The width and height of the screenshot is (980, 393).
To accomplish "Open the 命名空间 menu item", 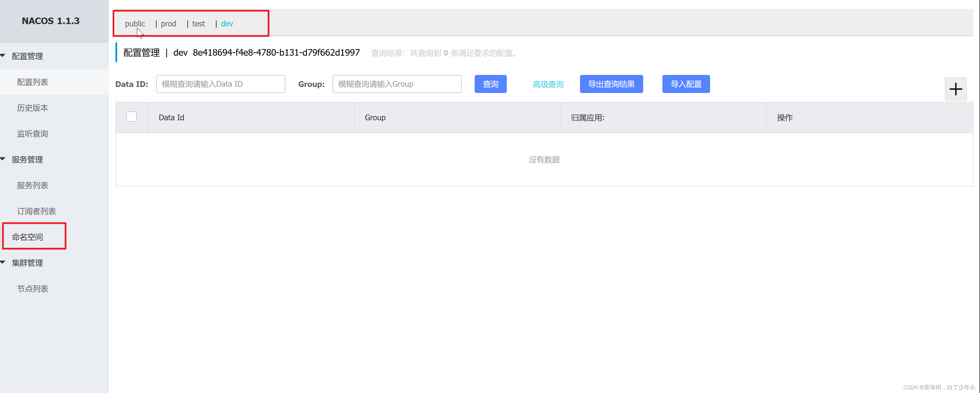I will (27, 237).
